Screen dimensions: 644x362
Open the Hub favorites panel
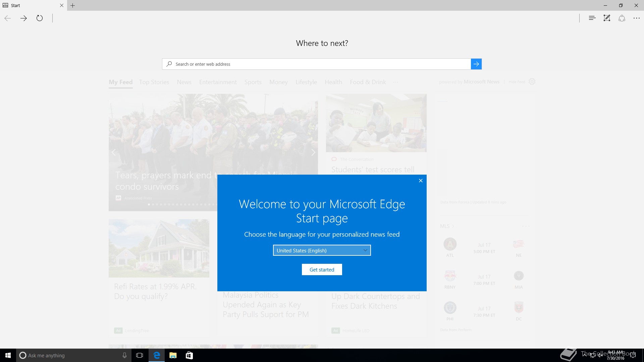(592, 18)
